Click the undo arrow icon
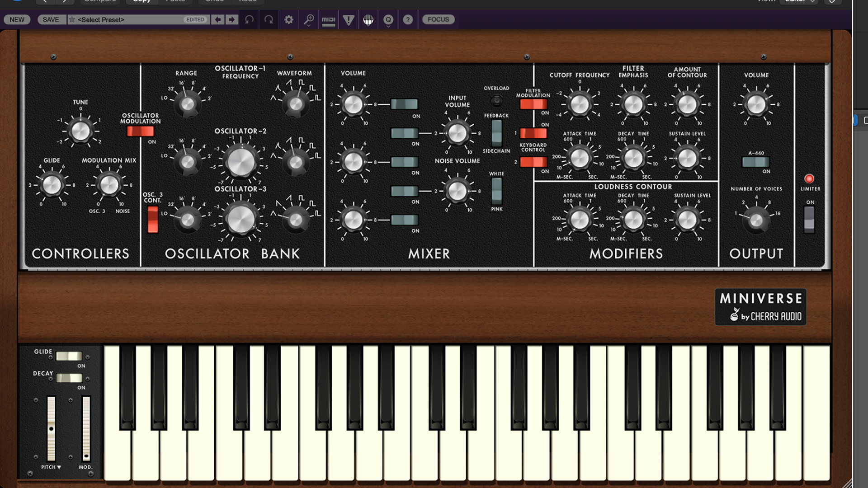868x488 pixels. [x=249, y=19]
